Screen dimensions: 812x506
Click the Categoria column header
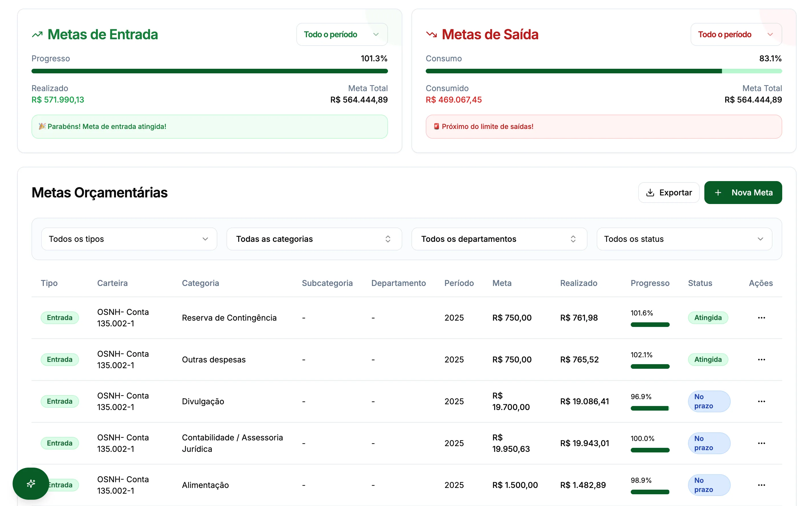click(x=200, y=283)
